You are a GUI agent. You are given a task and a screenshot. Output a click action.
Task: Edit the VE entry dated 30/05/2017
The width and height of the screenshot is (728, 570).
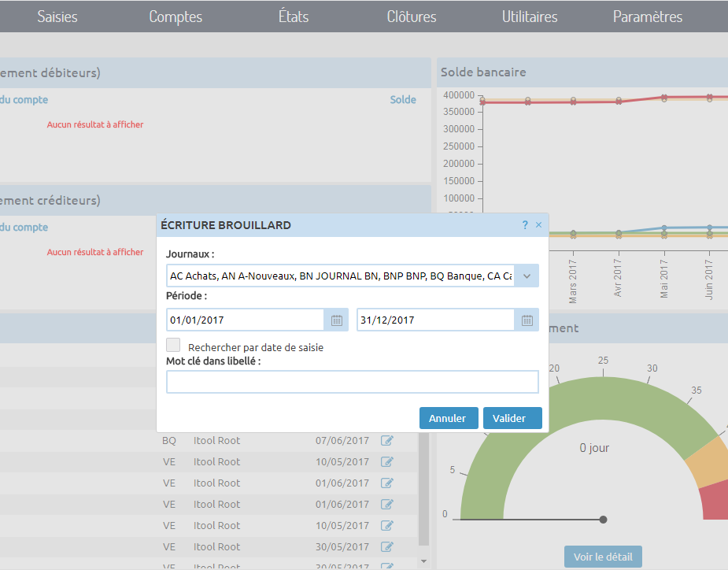click(387, 546)
